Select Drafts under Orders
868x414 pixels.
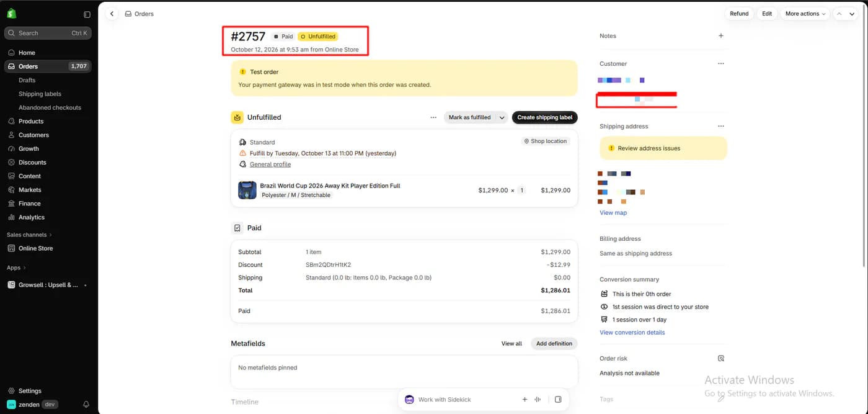27,80
